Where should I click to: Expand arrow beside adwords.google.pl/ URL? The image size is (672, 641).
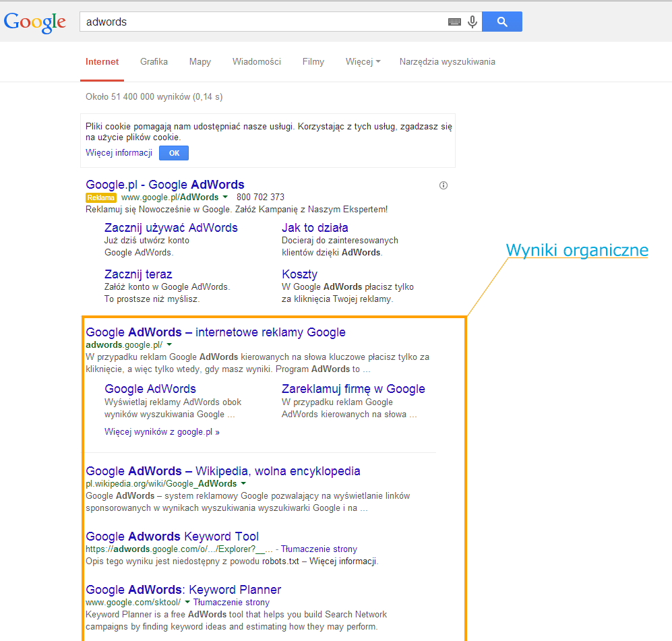(169, 344)
